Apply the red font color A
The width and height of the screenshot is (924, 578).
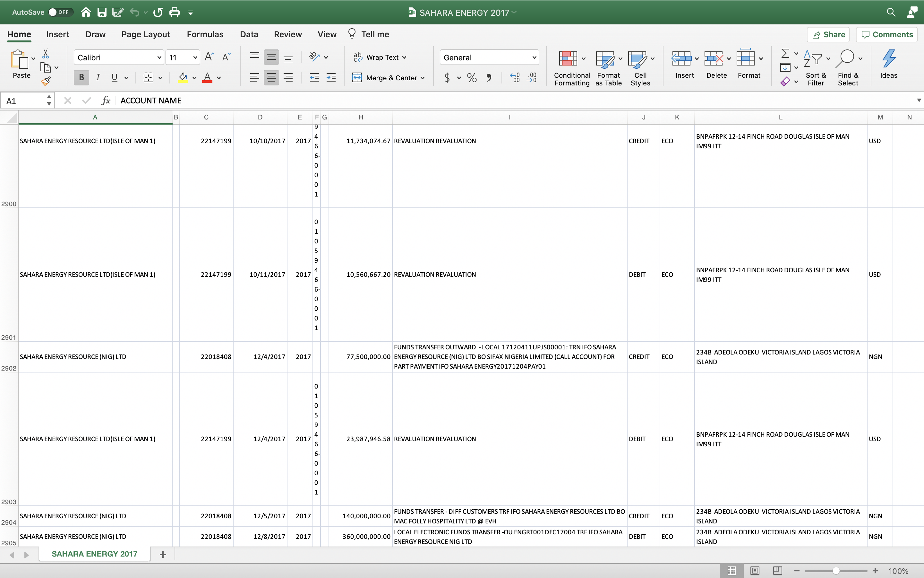coord(207,78)
